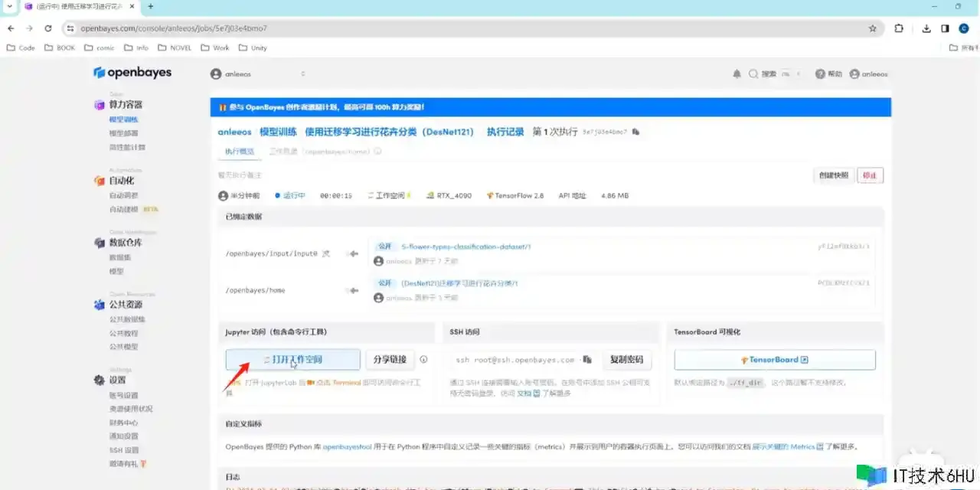This screenshot has height=490, width=980.
Task: Open the Code bookmarks folder
Action: click(21, 47)
